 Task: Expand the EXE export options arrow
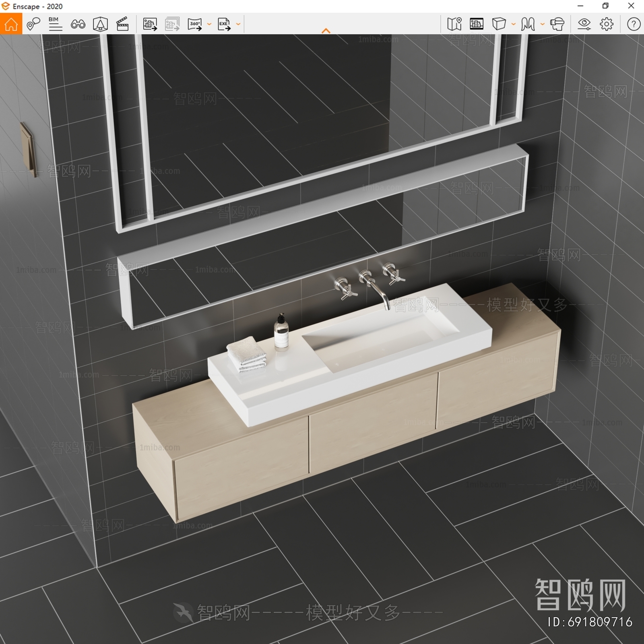point(238,24)
